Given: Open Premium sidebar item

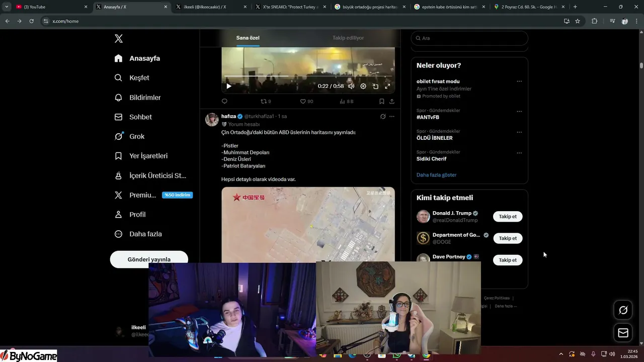Looking at the screenshot, I should click(153, 195).
